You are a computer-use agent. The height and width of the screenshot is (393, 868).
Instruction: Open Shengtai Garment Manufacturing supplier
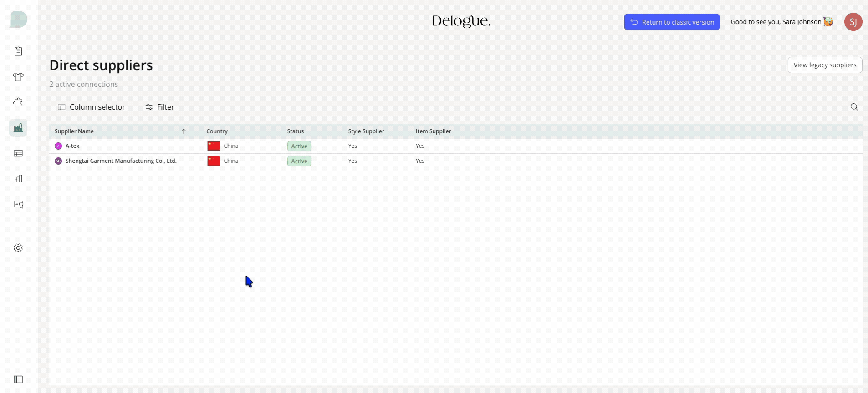click(x=121, y=161)
